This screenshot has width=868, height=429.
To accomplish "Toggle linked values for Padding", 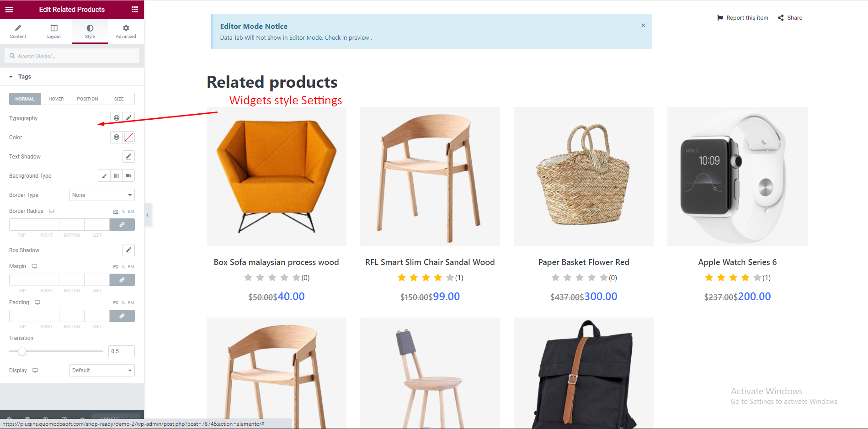I will (122, 316).
